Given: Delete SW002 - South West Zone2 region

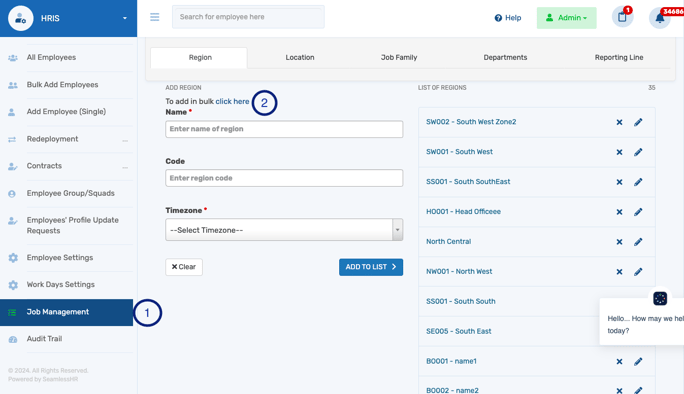Looking at the screenshot, I should [619, 122].
